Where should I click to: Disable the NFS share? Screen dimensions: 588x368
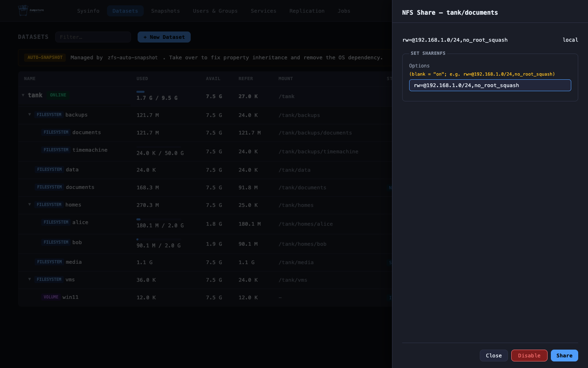529,355
